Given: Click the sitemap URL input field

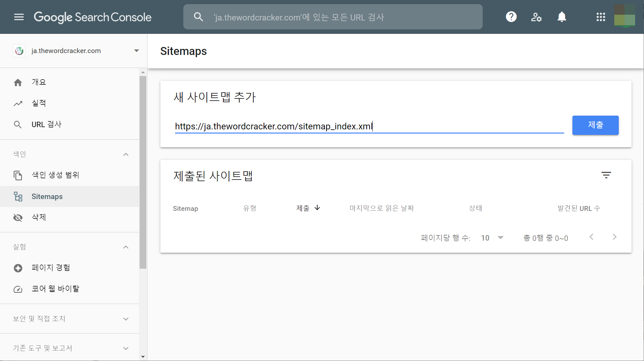Looking at the screenshot, I should pos(369,126).
